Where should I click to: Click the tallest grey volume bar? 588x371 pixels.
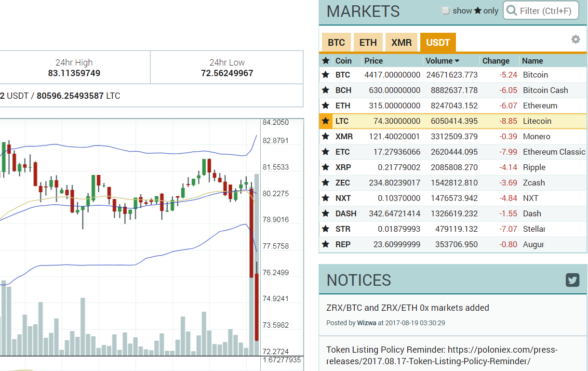pos(257,265)
